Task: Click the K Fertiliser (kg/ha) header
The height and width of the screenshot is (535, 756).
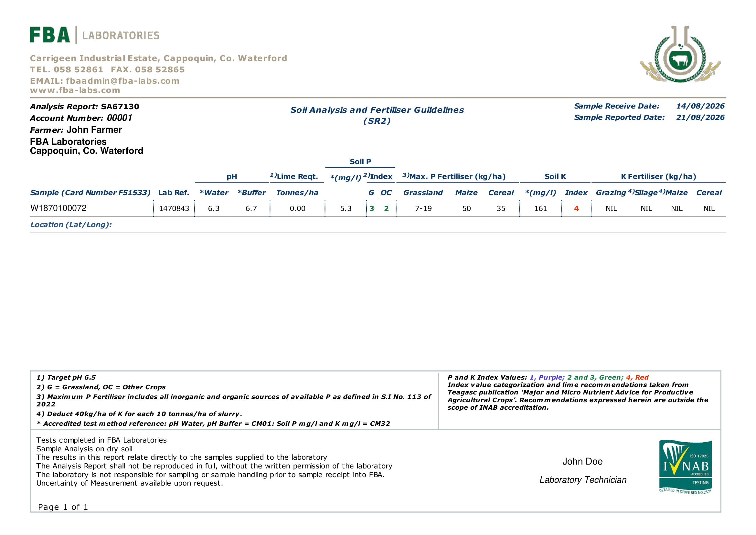Action: point(658,177)
